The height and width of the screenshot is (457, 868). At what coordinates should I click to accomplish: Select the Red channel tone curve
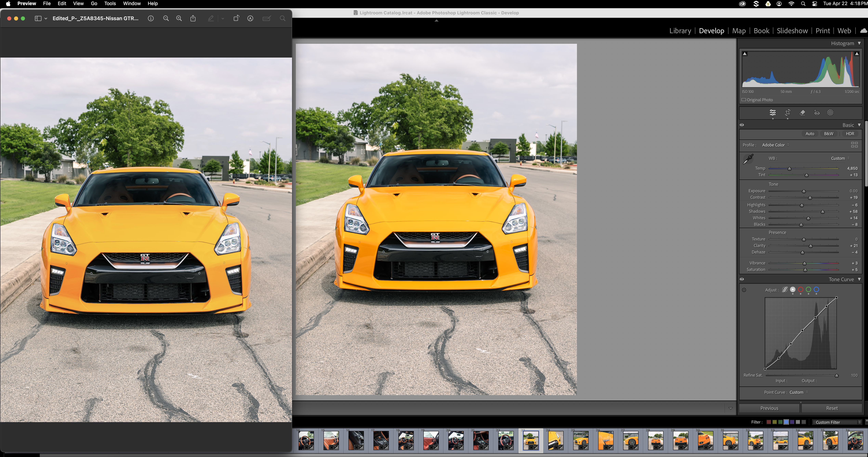pyautogui.click(x=801, y=290)
